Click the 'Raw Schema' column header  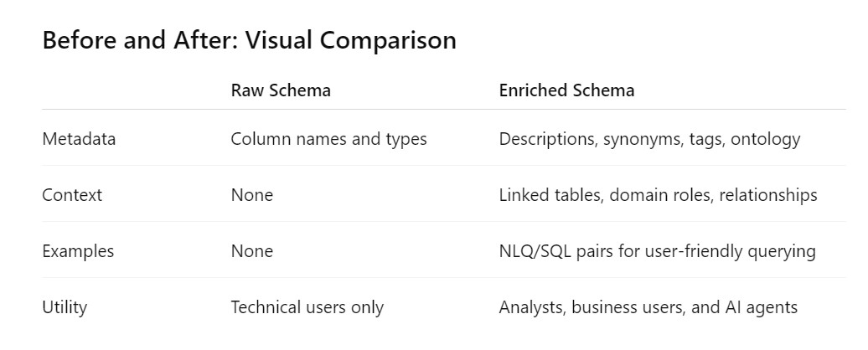281,90
